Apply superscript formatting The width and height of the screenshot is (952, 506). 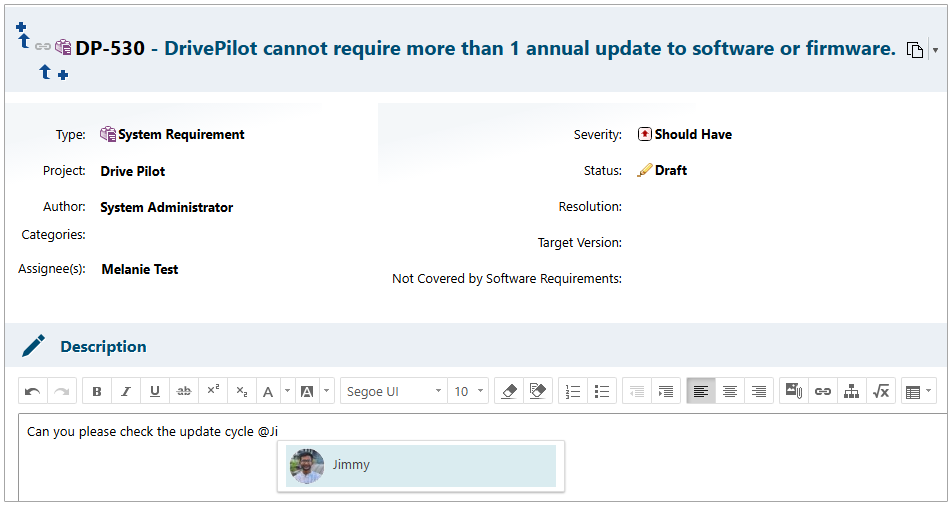[x=213, y=391]
